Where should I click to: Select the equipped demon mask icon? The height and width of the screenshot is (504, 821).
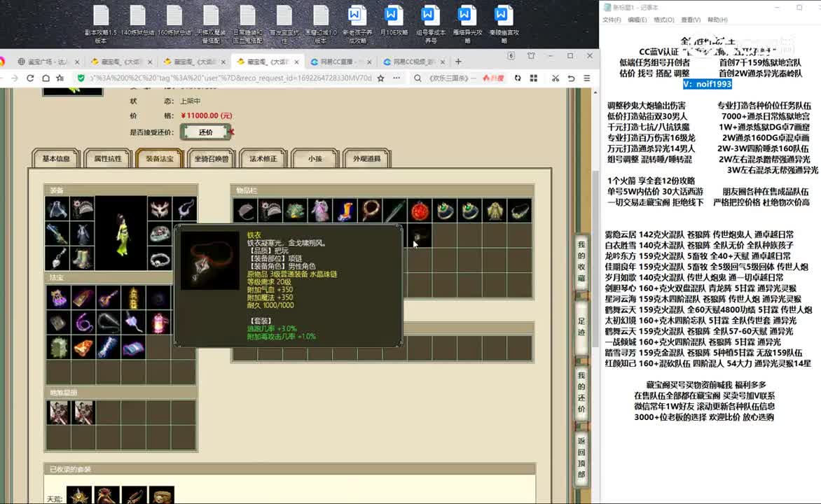[x=160, y=209]
